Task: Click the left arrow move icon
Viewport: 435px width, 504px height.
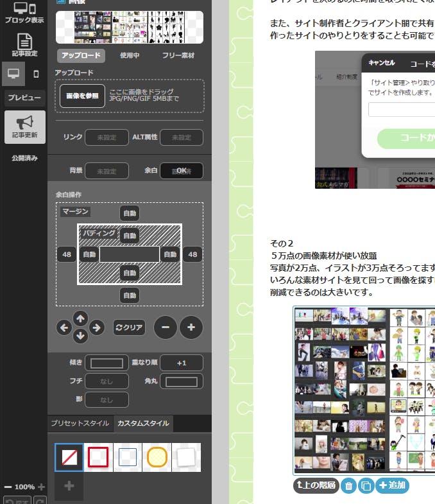Action: coord(64,328)
